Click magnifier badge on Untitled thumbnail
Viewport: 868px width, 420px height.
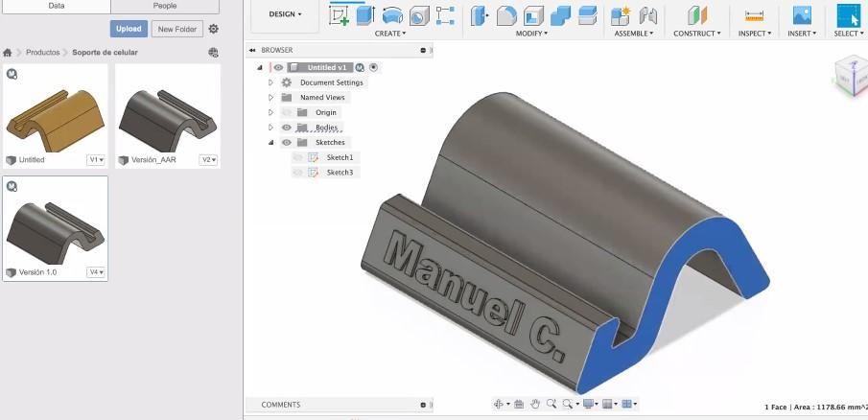[12, 73]
